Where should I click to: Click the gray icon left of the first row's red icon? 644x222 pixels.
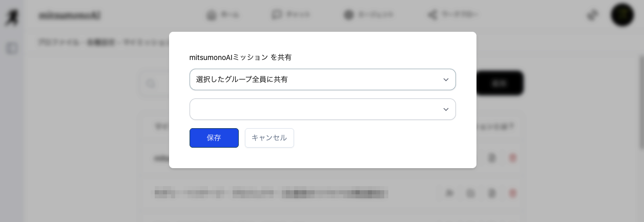pyautogui.click(x=491, y=158)
